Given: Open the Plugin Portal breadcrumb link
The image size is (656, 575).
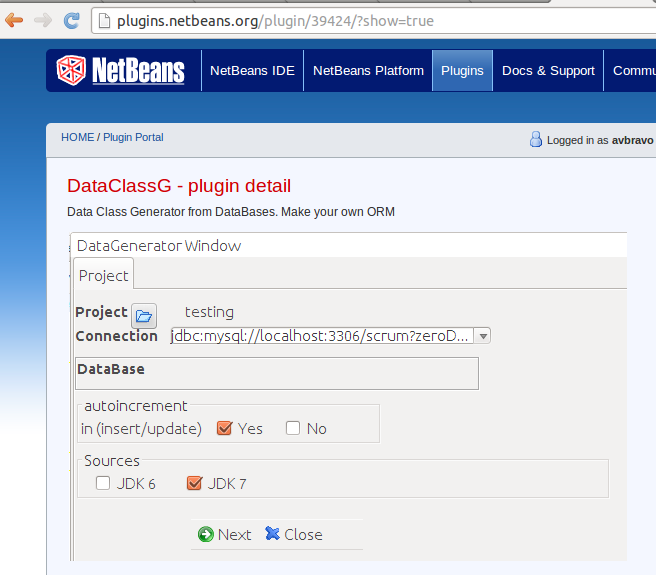Looking at the screenshot, I should tap(133, 137).
